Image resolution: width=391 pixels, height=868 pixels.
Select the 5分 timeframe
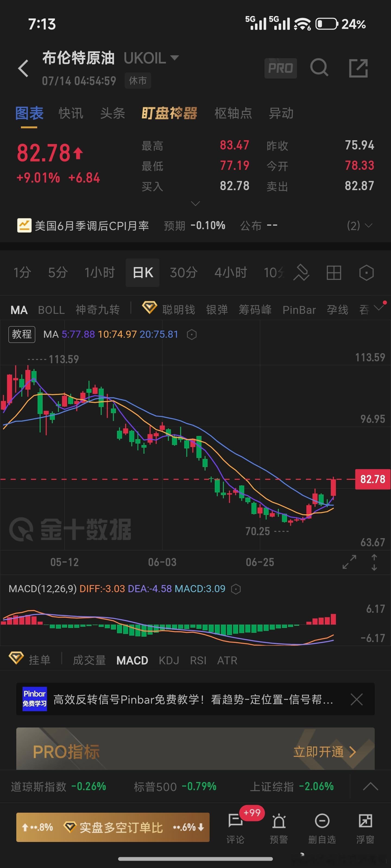point(58,272)
